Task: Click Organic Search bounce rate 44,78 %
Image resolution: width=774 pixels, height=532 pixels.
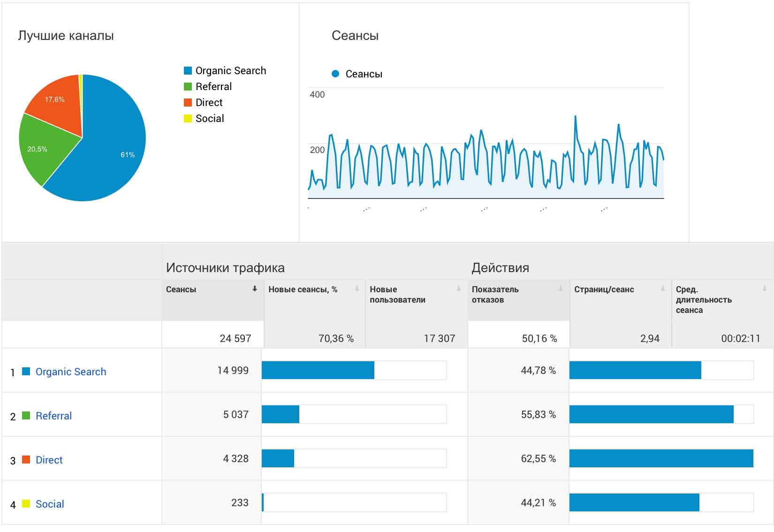Action: point(539,371)
